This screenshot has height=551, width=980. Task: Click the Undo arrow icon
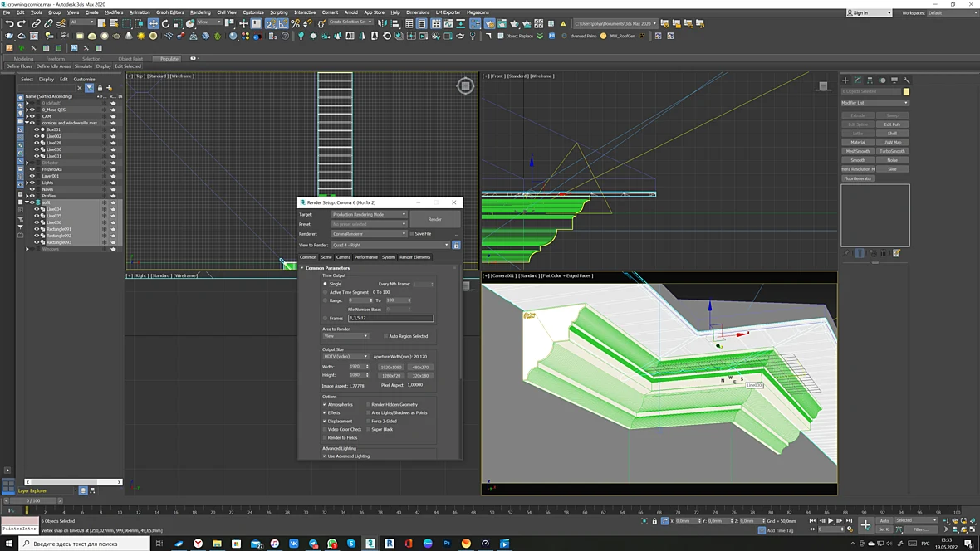tap(9, 24)
